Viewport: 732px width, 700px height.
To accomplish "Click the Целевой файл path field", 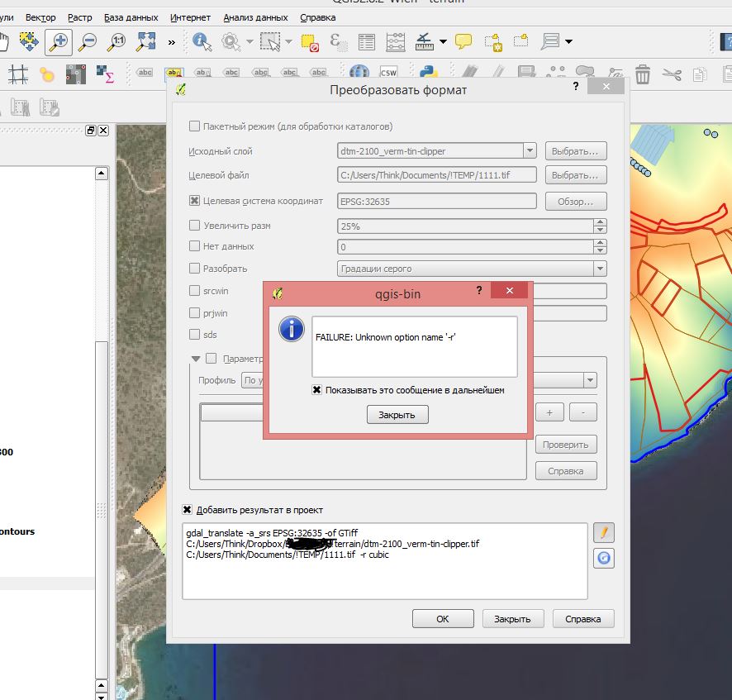I will click(437, 175).
